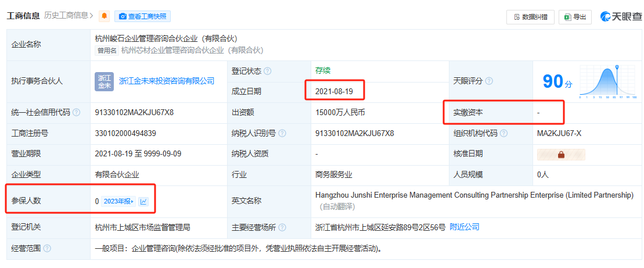Click the 导出 export button

(575, 17)
